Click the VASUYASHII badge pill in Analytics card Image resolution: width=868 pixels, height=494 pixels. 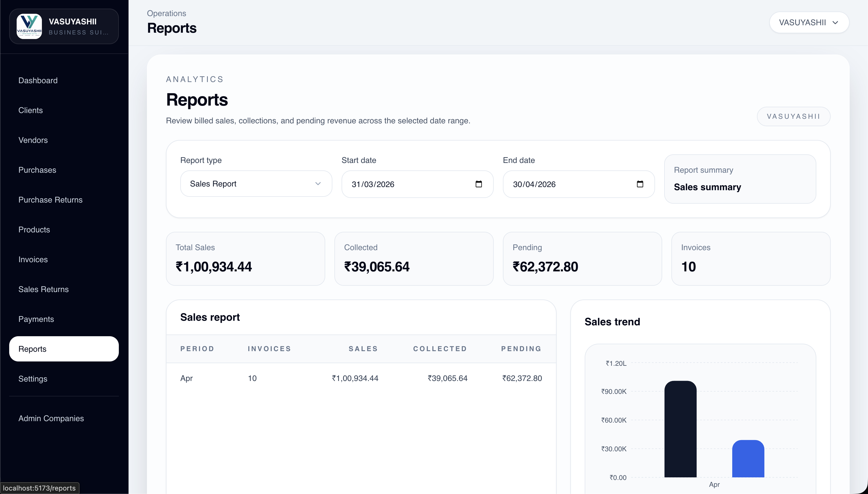[793, 116]
